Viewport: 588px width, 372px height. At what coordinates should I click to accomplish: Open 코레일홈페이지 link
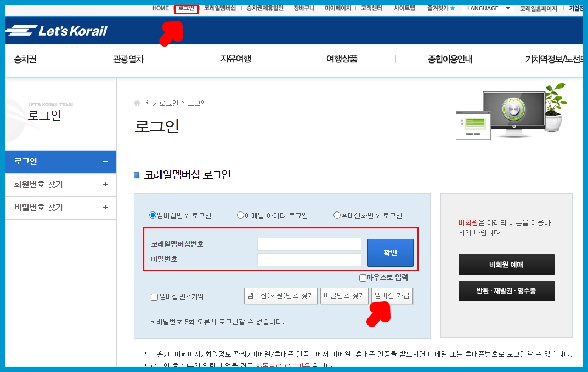point(539,8)
